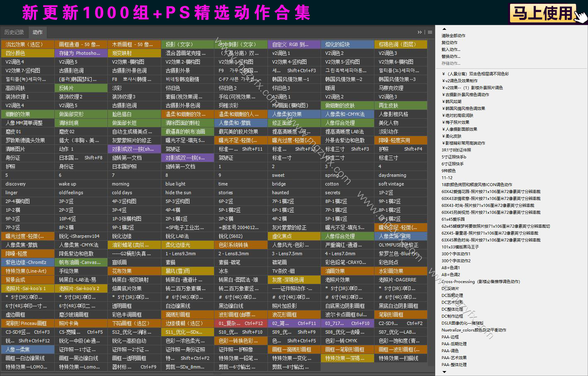Run the 马赛克纹理 action

(401, 88)
